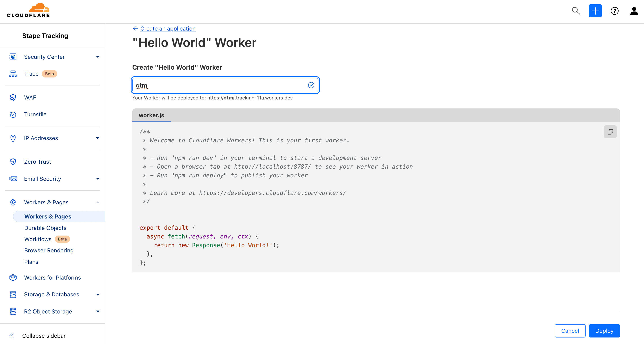Click the 'export default {' code line
The width and height of the screenshot is (644, 344).
[167, 228]
